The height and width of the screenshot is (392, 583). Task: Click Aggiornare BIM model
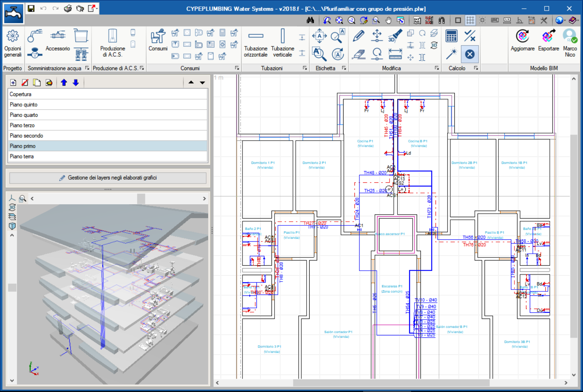(523, 41)
